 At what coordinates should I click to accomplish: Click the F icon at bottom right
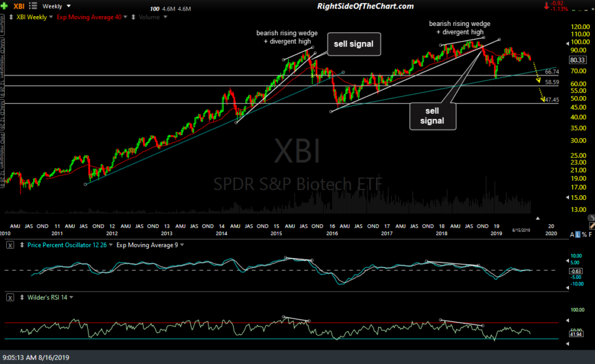pos(590,234)
